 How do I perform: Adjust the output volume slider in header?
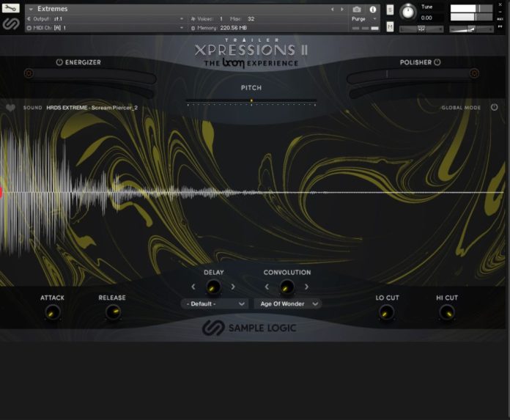tap(470, 29)
